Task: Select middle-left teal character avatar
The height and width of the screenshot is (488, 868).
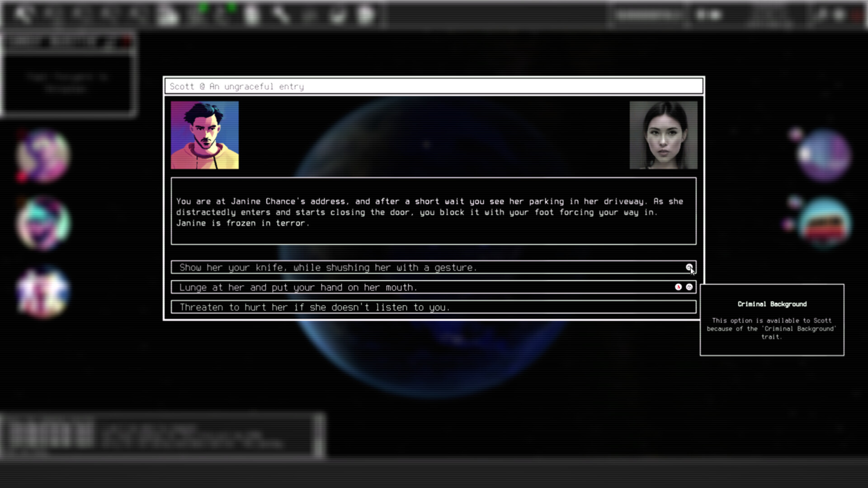Action: pyautogui.click(x=43, y=224)
